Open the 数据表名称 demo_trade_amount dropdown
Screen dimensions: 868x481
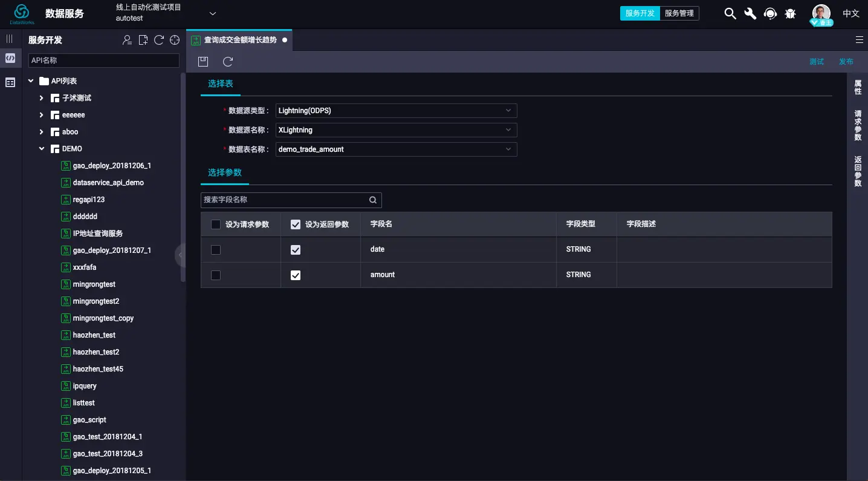coord(397,149)
